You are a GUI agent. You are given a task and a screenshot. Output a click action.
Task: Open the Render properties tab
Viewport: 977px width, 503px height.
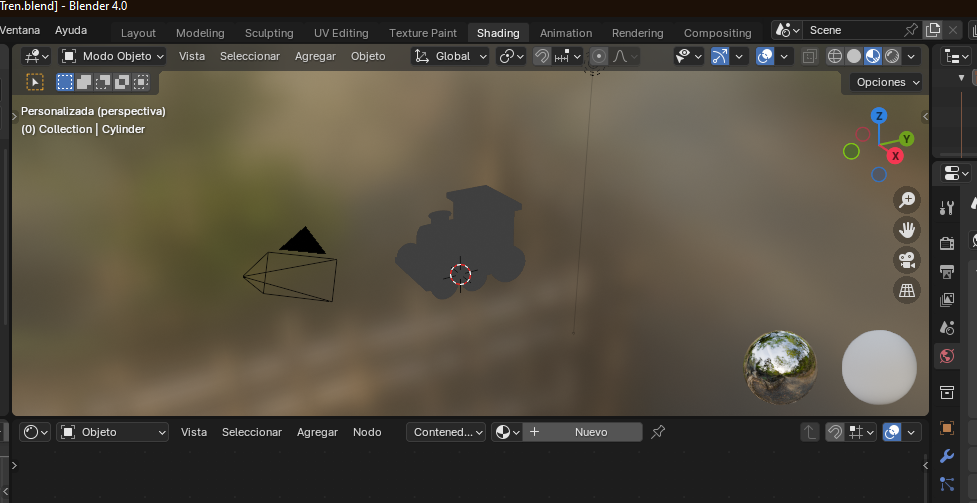pyautogui.click(x=946, y=242)
